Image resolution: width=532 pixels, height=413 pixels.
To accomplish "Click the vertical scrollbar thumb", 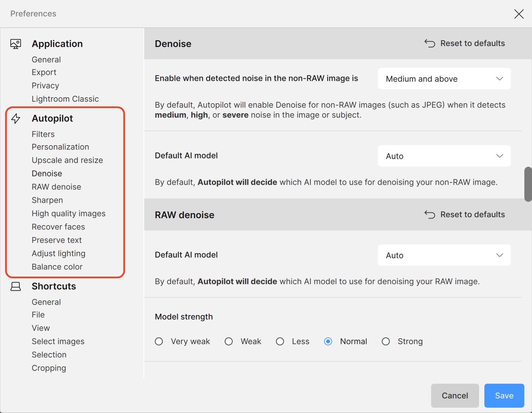I will 528,184.
